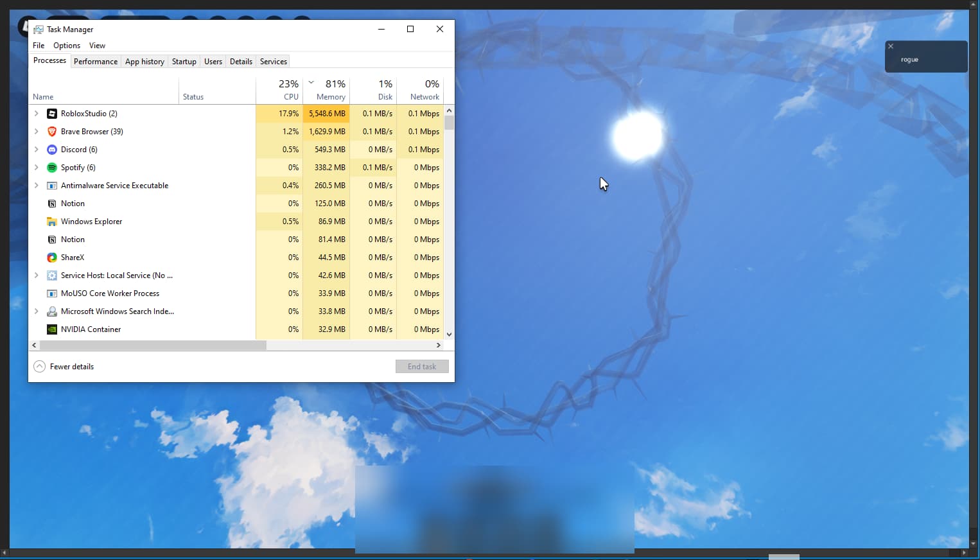Screen dimensions: 980x560
Task: Click the Task Manager title bar icon
Action: click(37, 29)
